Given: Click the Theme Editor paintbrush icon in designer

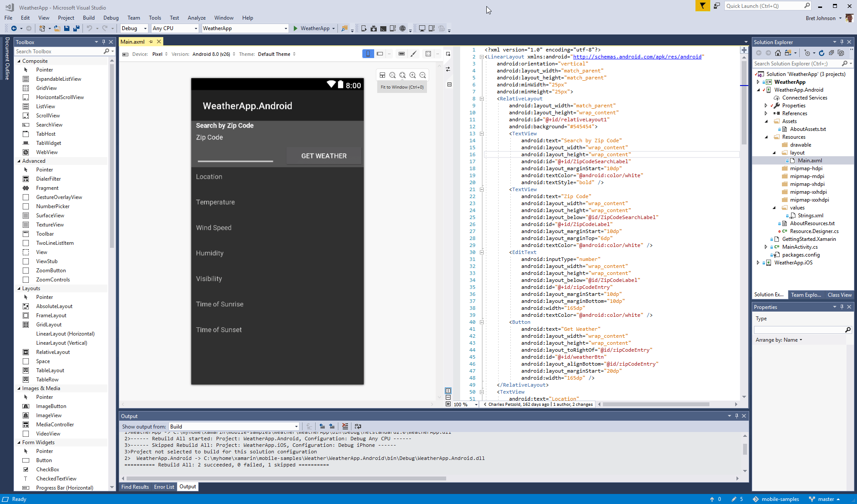Looking at the screenshot, I should [414, 54].
